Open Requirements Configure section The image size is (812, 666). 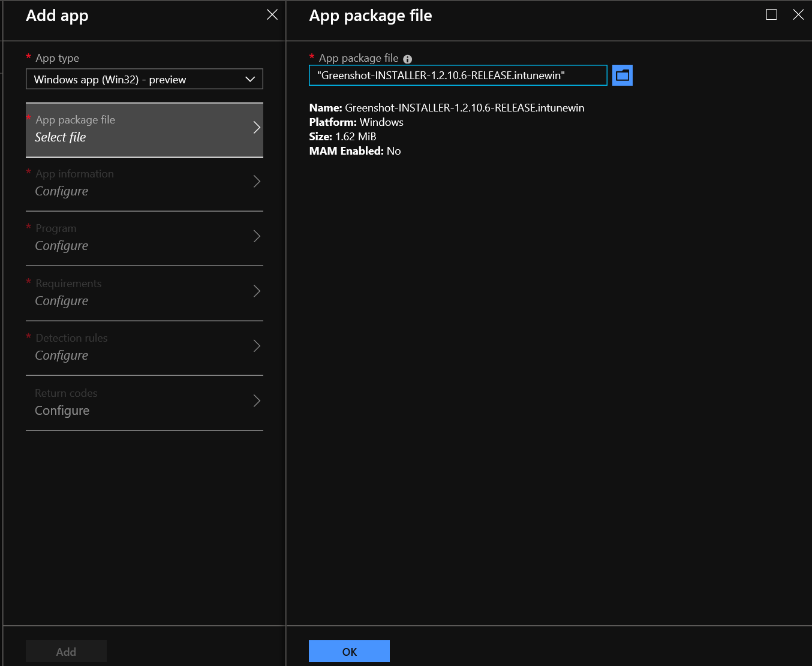pyautogui.click(x=145, y=294)
